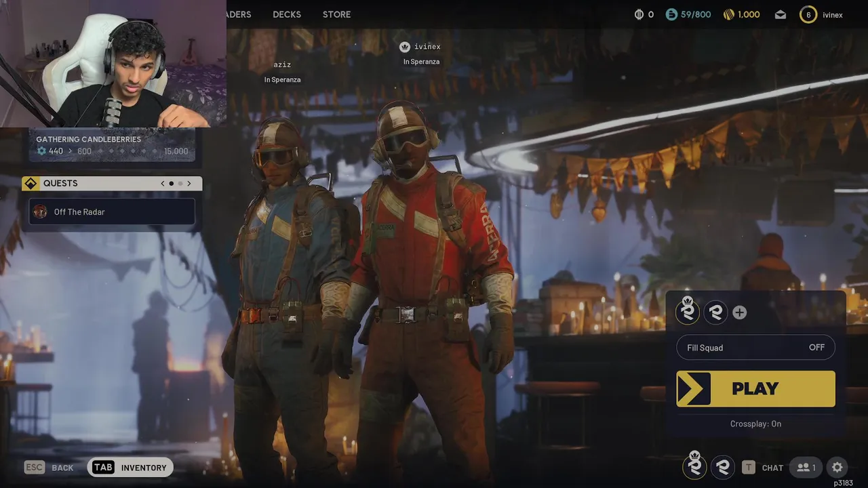Open the Store tab

tap(336, 14)
